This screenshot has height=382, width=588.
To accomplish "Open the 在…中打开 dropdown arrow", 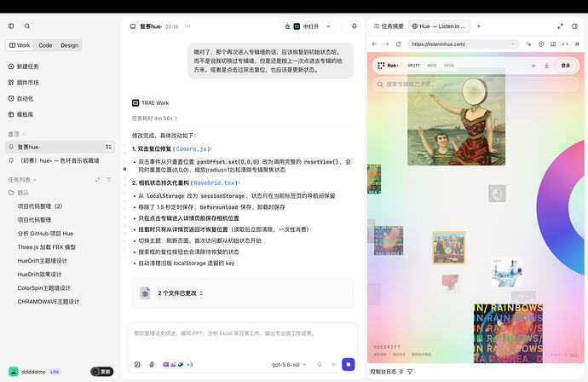I will click(328, 26).
